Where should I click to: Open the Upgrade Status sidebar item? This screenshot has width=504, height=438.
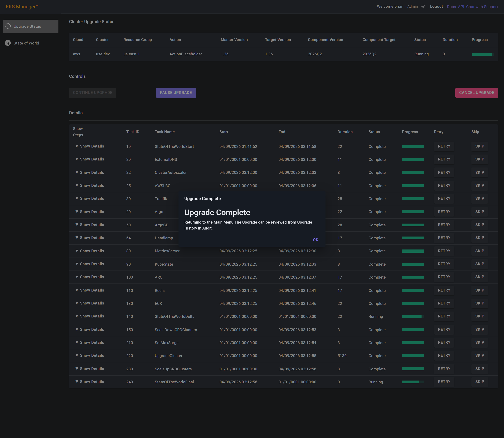coord(30,26)
